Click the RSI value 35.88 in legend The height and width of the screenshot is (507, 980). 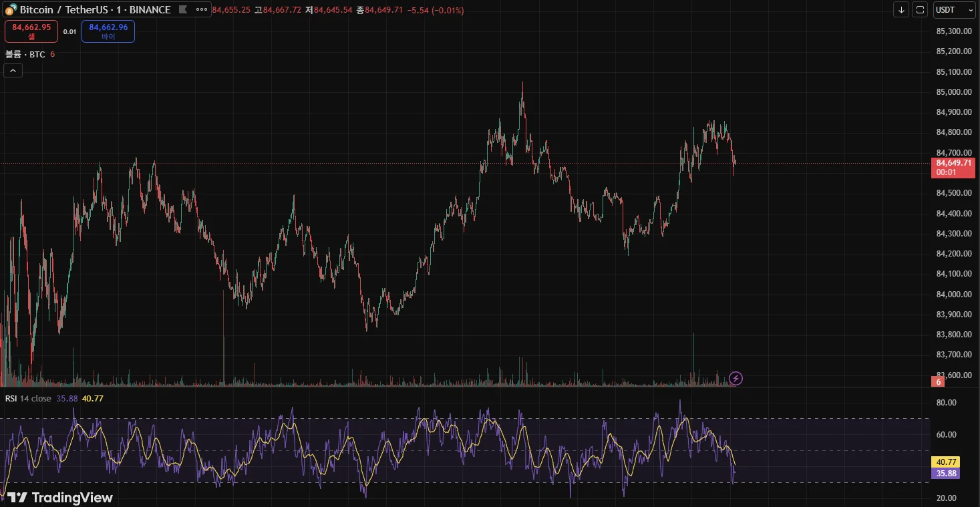click(67, 398)
